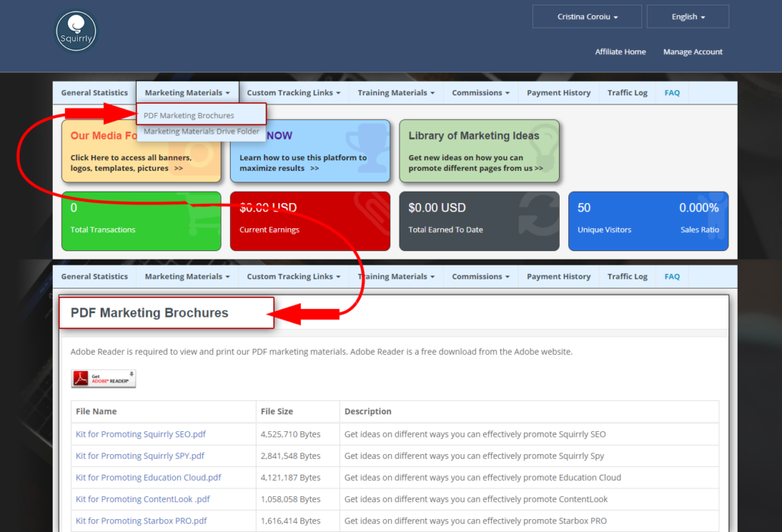The width and height of the screenshot is (782, 532).
Task: Expand Training Materials in the lower navigation bar
Action: [396, 276]
